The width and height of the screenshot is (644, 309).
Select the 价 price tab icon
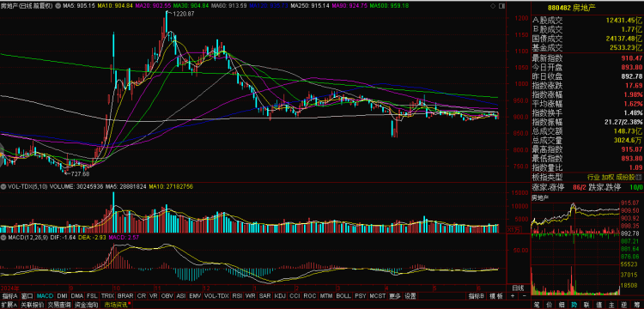pos(550,305)
